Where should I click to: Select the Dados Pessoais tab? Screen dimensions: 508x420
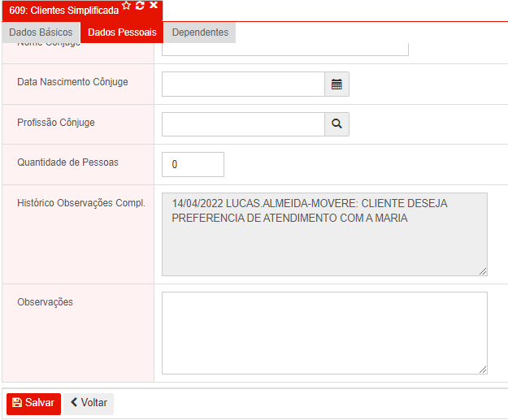coord(122,32)
